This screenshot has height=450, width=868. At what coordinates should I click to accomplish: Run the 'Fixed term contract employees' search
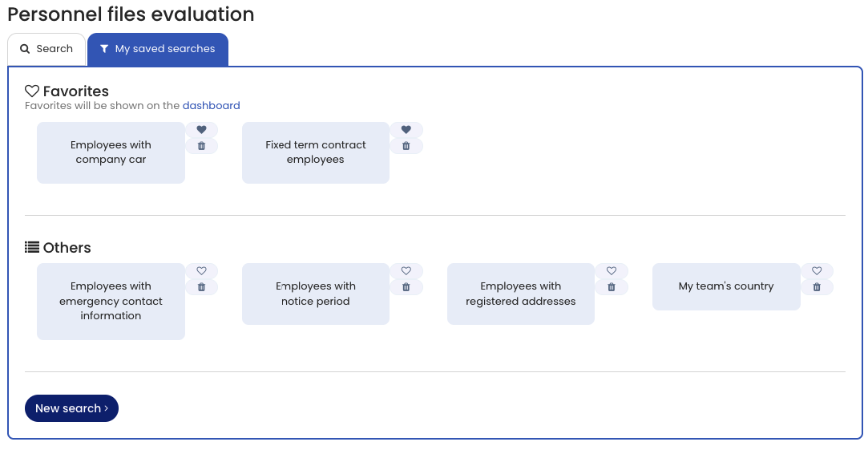pos(316,152)
